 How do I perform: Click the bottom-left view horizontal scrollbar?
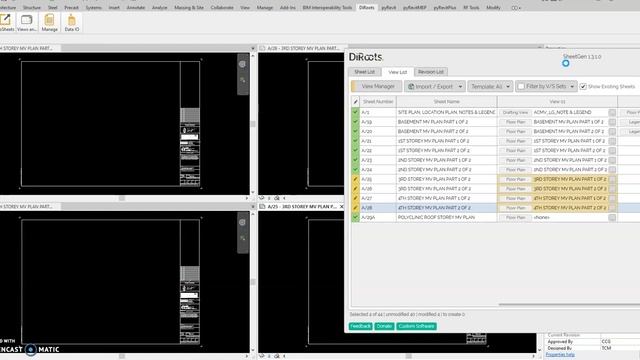click(122, 356)
